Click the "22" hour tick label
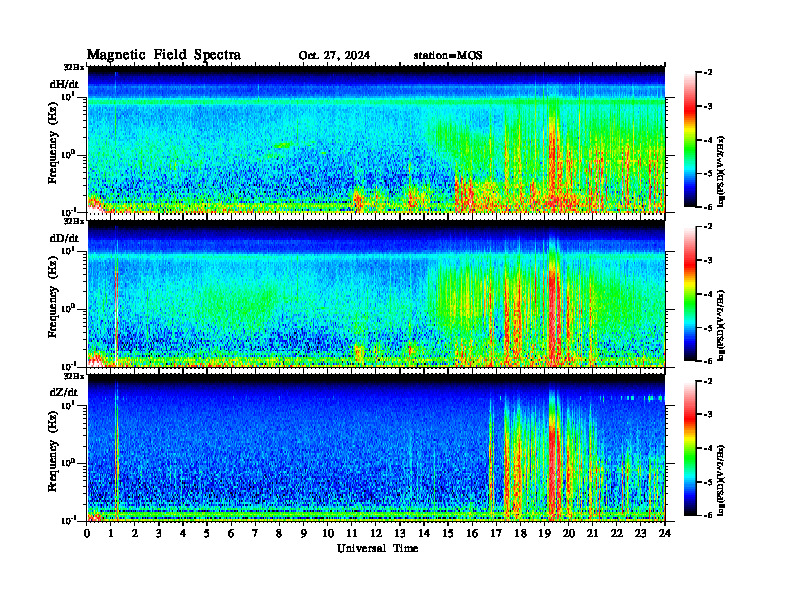Image resolution: width=792 pixels, height=612 pixels. [616, 533]
